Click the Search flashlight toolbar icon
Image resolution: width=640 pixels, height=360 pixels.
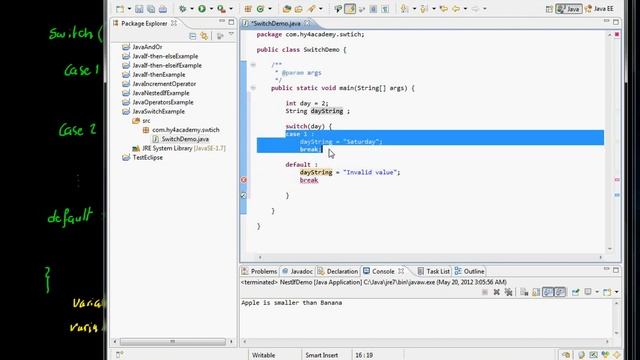[312, 9]
